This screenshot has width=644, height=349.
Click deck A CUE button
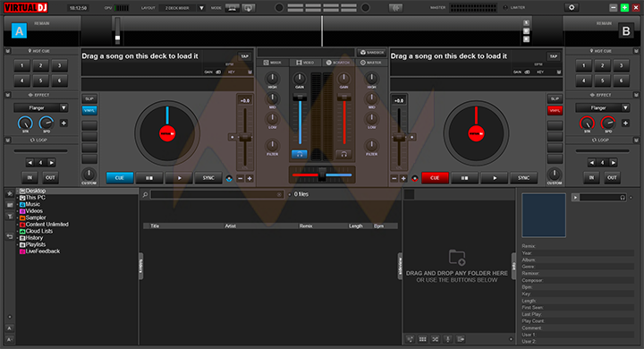pyautogui.click(x=120, y=178)
